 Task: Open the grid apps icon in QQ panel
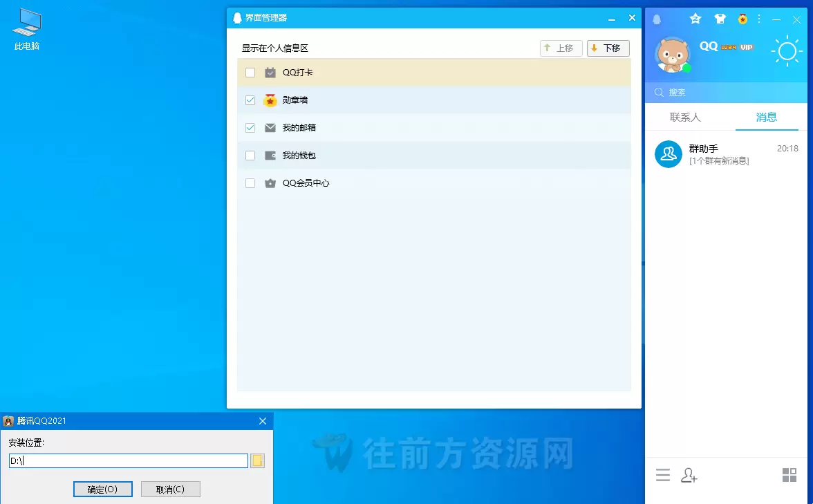[x=789, y=475]
